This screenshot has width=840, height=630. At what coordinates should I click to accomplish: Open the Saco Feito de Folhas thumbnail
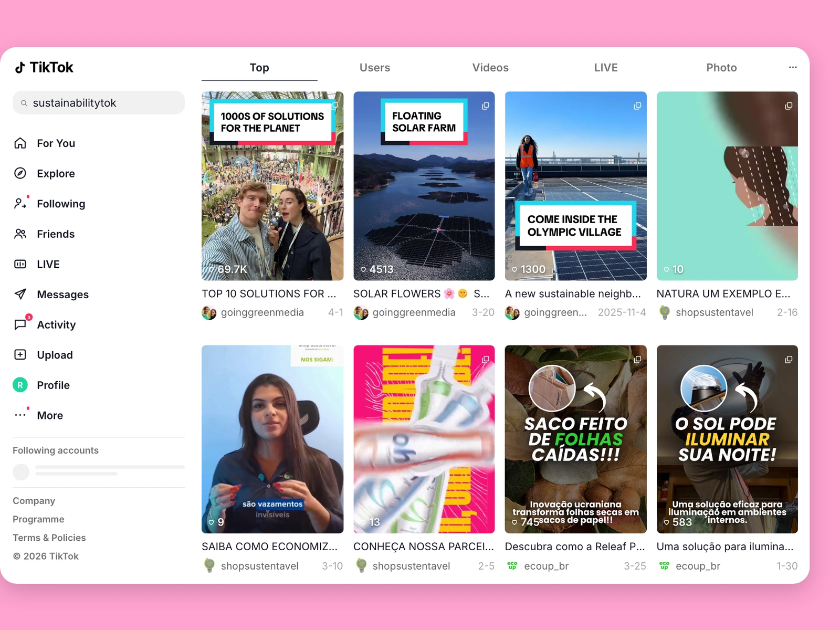[576, 439]
